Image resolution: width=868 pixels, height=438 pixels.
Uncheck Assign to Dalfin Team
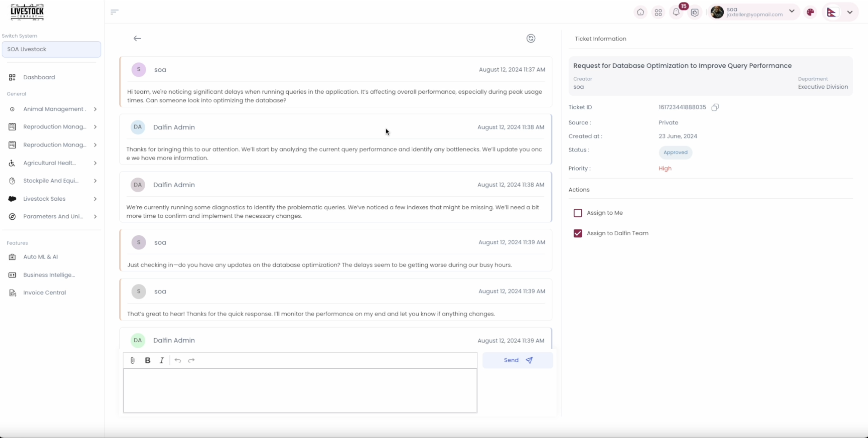click(577, 233)
